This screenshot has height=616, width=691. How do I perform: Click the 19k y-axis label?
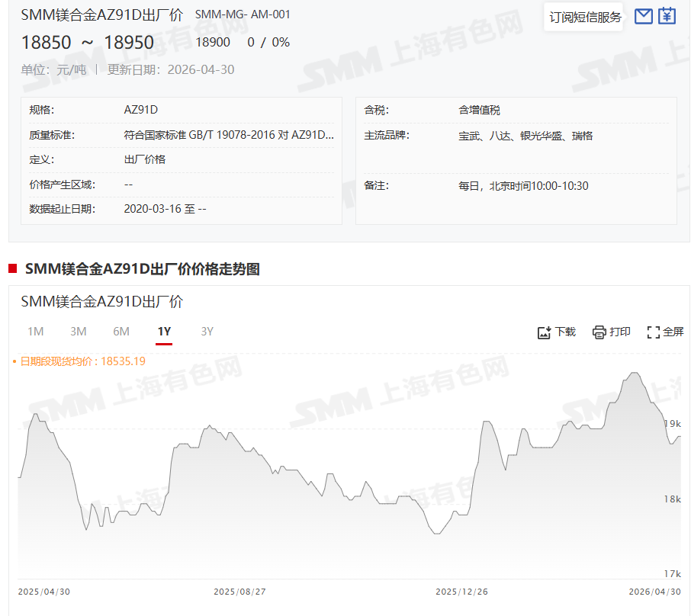[x=672, y=424]
